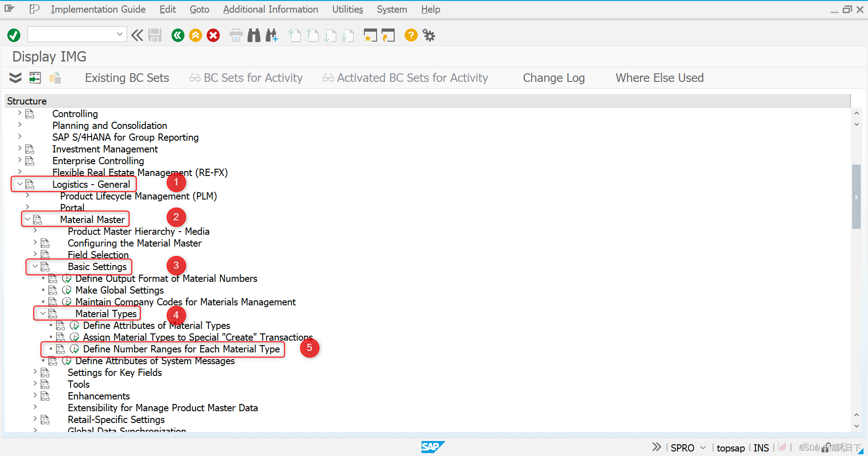This screenshot has height=456, width=868.
Task: Click the command field collapse double-arrow icon
Action: (137, 35)
